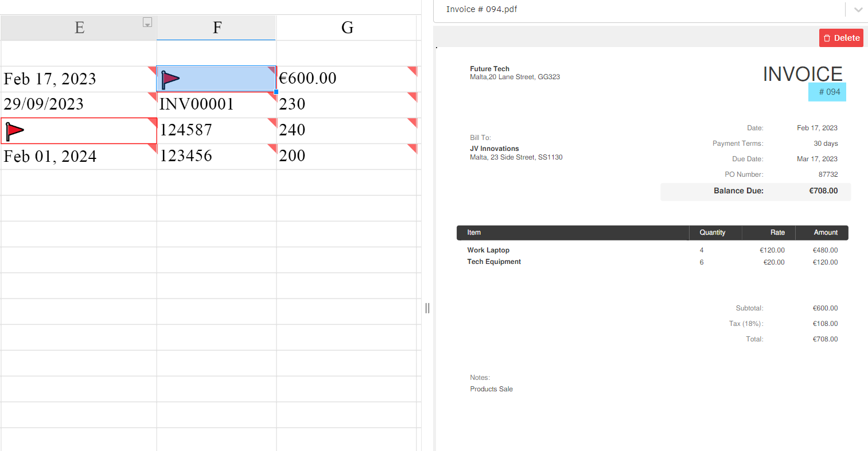Click the Quantity column header in invoice table
Viewport: 868px width, 451px height.
pos(713,232)
